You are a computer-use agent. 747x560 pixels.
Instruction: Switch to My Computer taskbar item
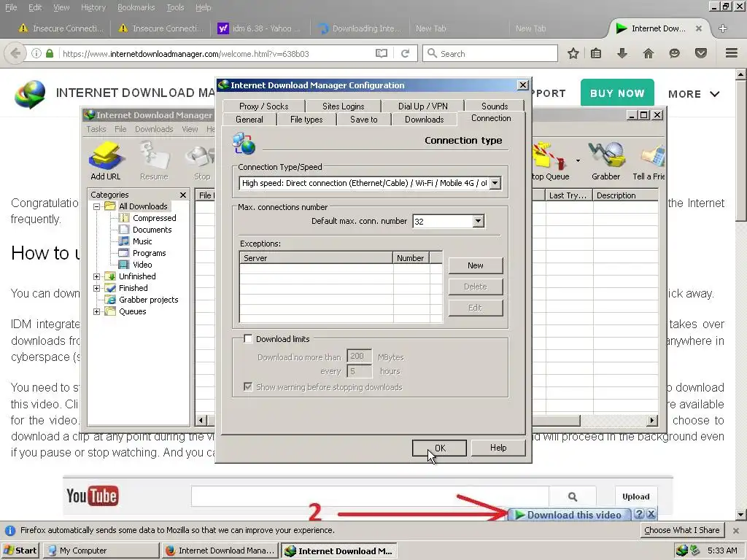coord(101,551)
